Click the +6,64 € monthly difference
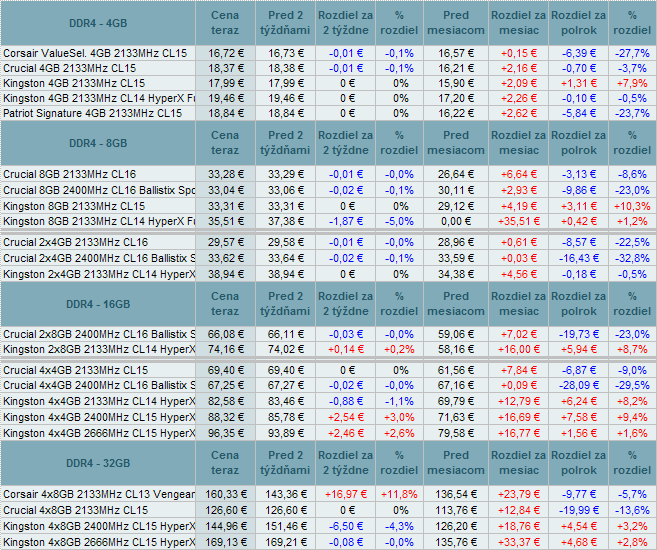Image resolution: width=657 pixels, height=550 pixels. [x=519, y=174]
